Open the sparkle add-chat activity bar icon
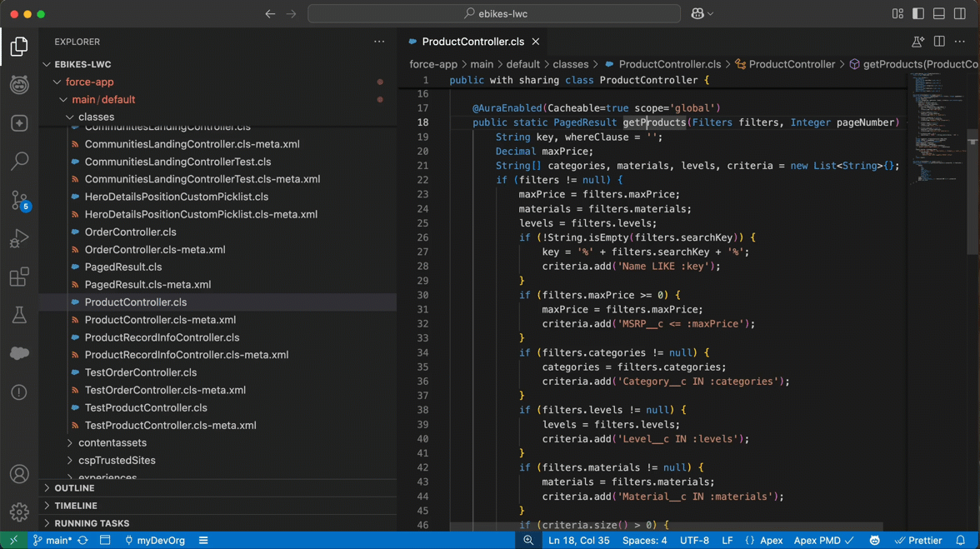The width and height of the screenshot is (980, 549). pos(19,123)
